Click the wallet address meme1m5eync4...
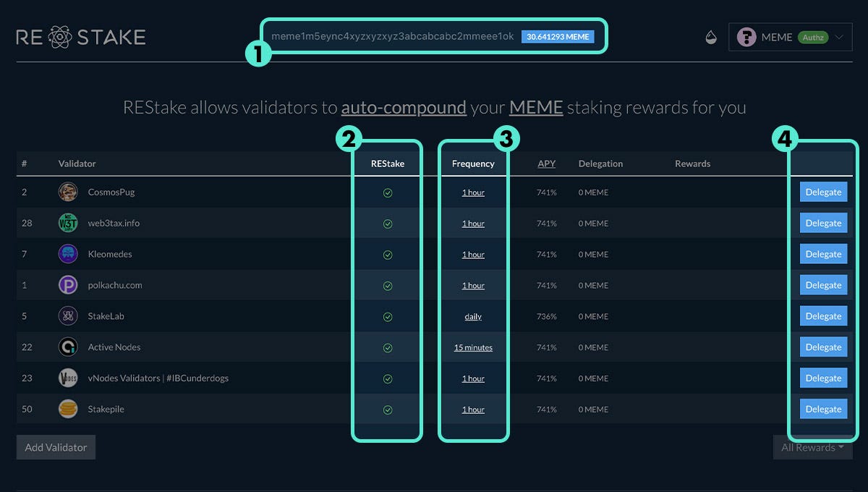Viewport: 868px width, 492px height. 393,36
